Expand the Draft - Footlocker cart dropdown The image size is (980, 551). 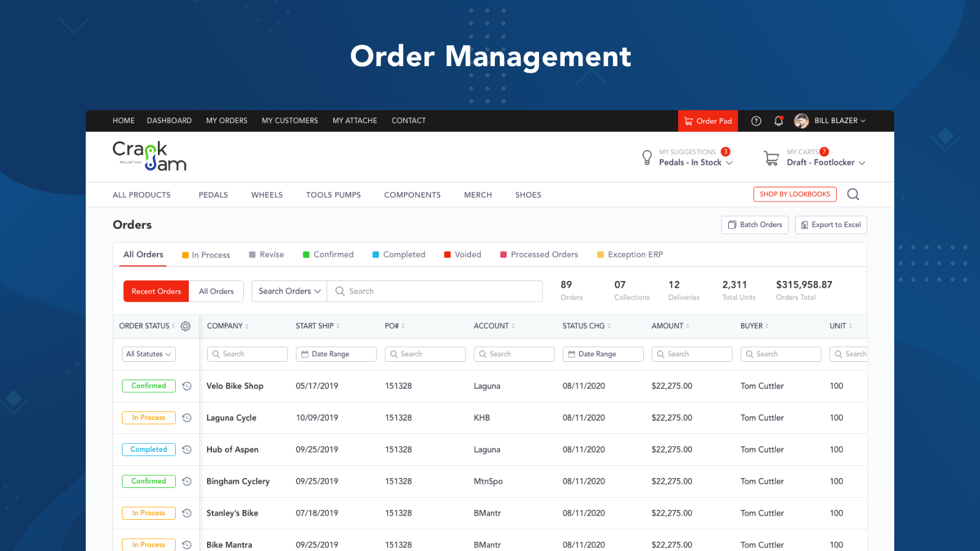pyautogui.click(x=825, y=162)
